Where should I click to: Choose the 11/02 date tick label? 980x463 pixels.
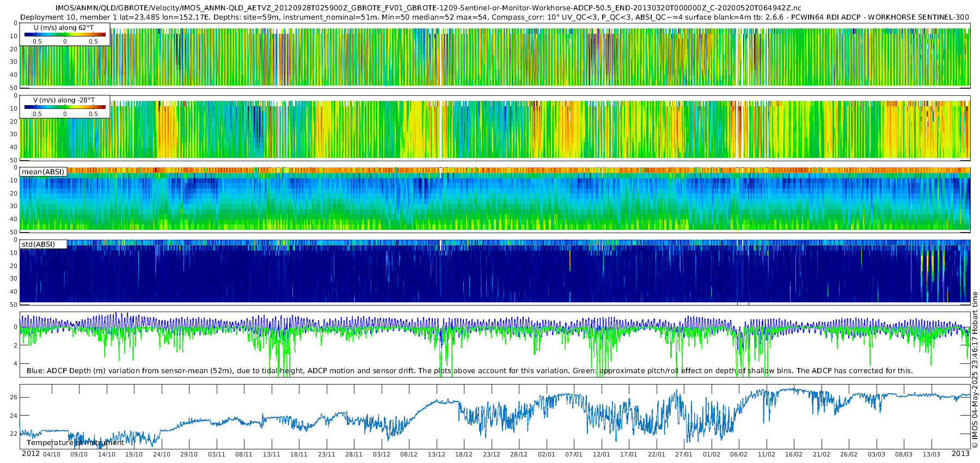(767, 454)
